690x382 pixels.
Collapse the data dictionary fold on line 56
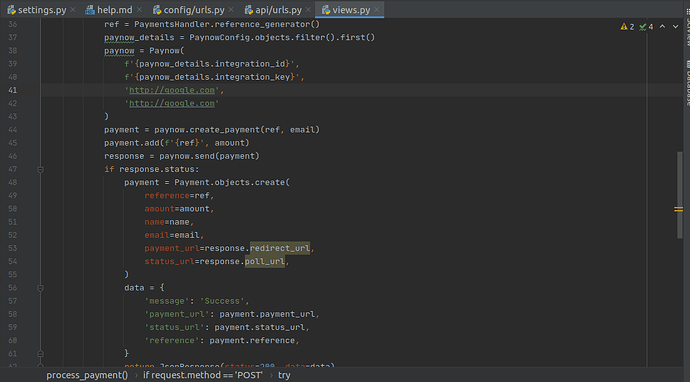(40, 288)
